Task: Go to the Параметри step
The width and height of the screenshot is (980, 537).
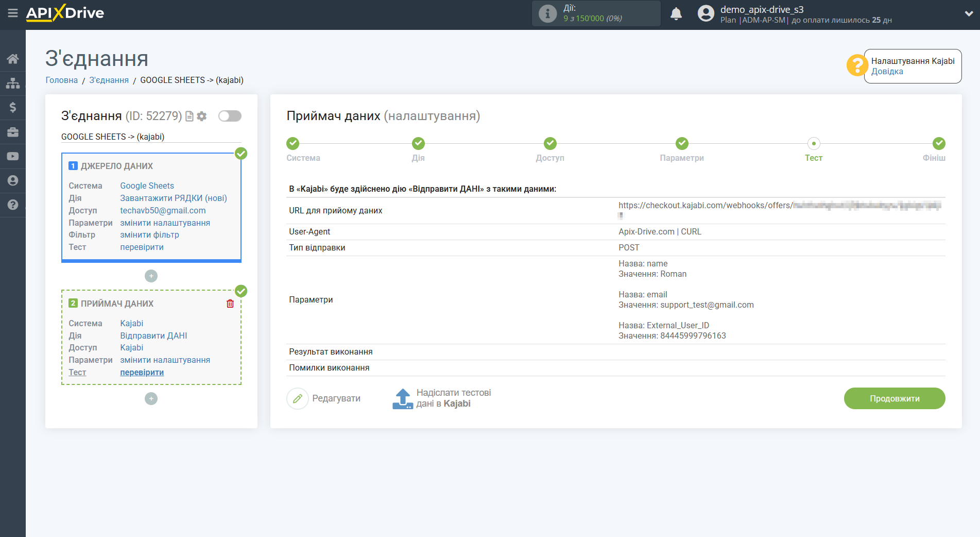Action: [681, 144]
